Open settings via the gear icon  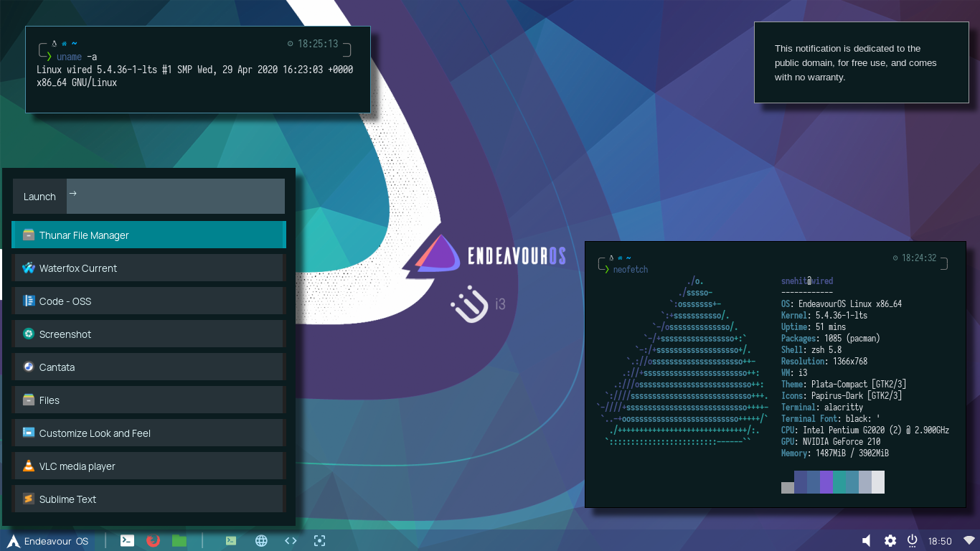point(890,541)
